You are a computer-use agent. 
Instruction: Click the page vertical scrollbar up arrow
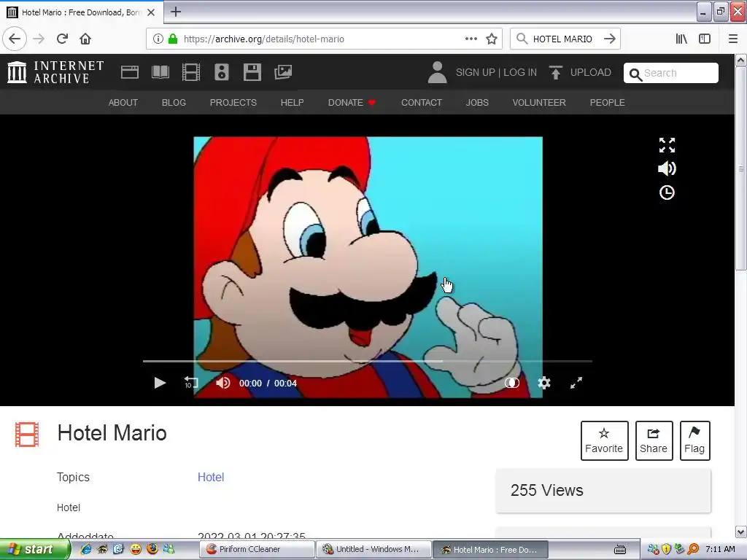tap(741, 61)
